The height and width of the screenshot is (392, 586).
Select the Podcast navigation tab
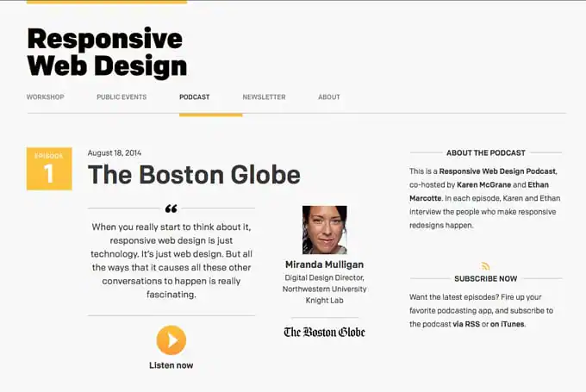click(x=195, y=97)
